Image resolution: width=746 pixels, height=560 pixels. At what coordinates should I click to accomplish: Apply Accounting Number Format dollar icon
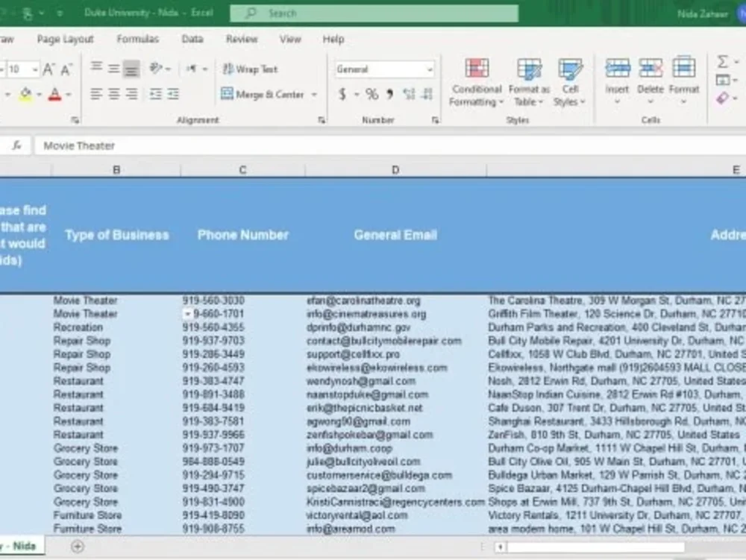tap(342, 95)
